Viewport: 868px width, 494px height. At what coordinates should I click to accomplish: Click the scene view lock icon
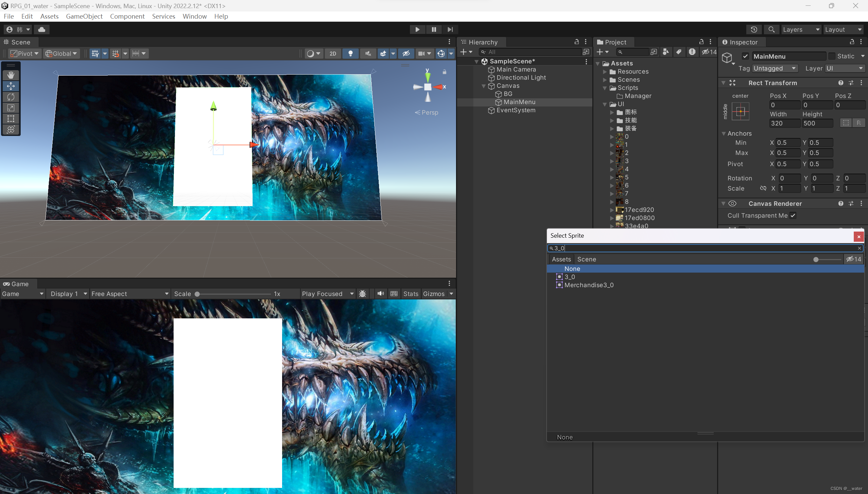445,72
